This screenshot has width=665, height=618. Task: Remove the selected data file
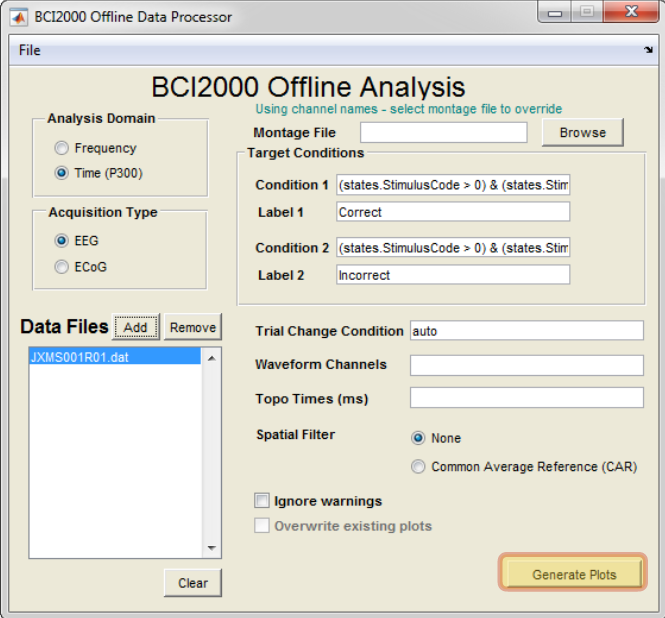[193, 327]
